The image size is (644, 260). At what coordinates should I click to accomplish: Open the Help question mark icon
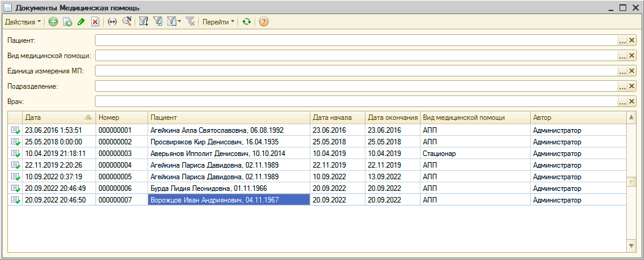point(264,21)
